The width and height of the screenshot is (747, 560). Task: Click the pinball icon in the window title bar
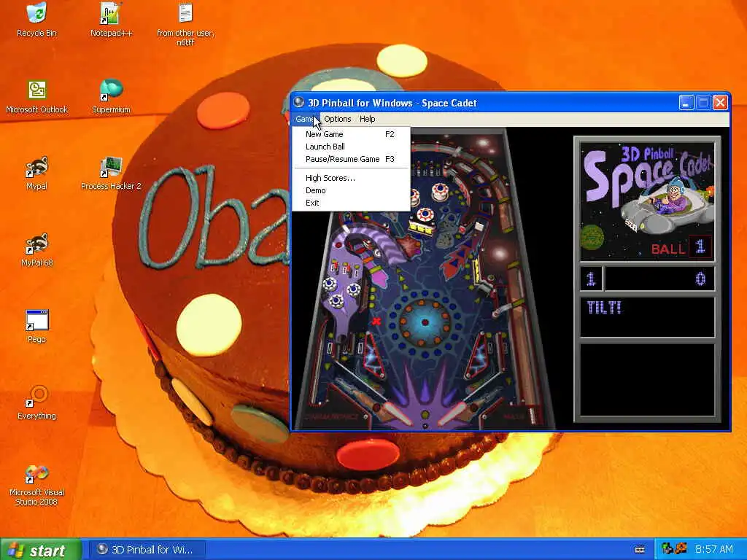298,102
